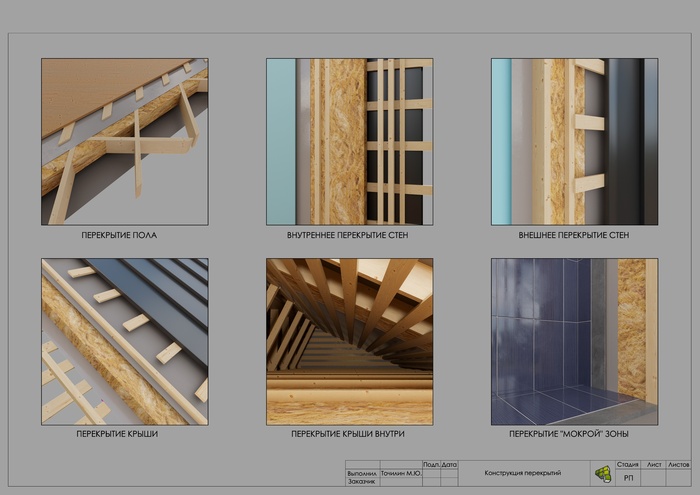Viewport: 700px width, 495px height.
Task: Select the ВНУТРЕННЕЕ ПЕРЕКРЫТИЕ СТЕН caption
Action: coord(349,236)
